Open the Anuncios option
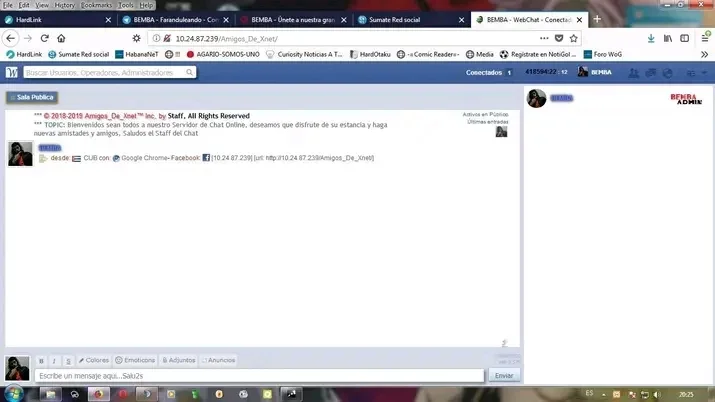This screenshot has height=402, width=715. (218, 360)
